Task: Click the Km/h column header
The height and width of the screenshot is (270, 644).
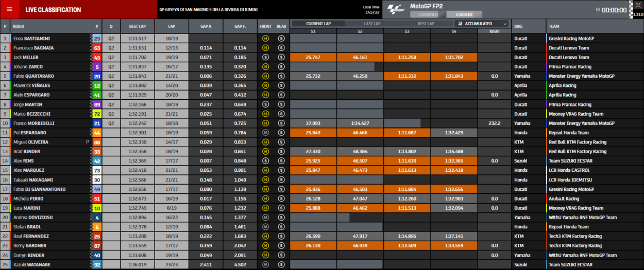Action: tap(494, 31)
